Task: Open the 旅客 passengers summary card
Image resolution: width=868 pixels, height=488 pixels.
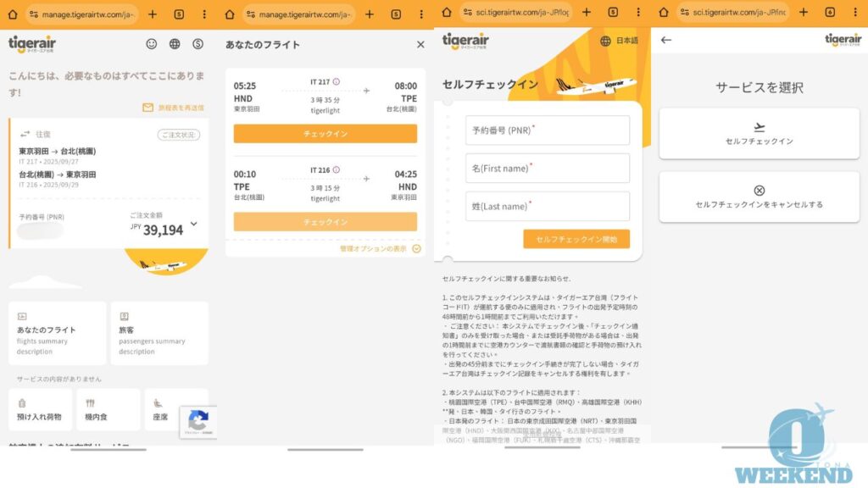Action: click(159, 333)
